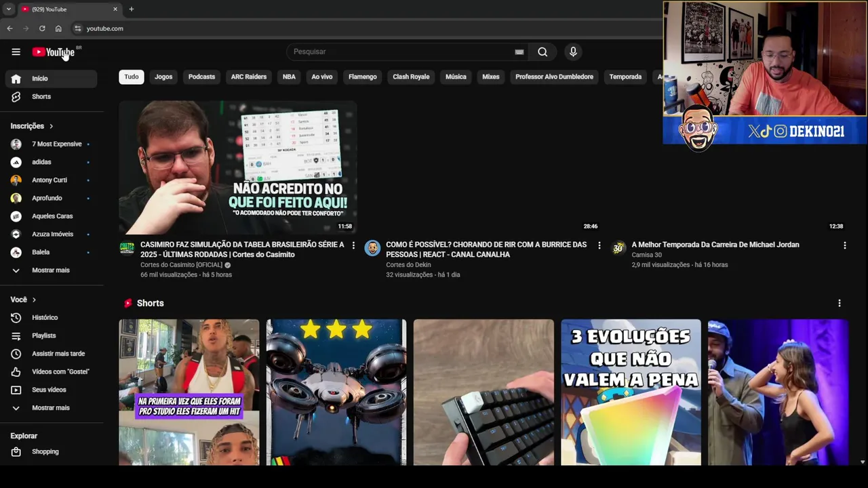Open Como É Possível react video title

(x=486, y=249)
